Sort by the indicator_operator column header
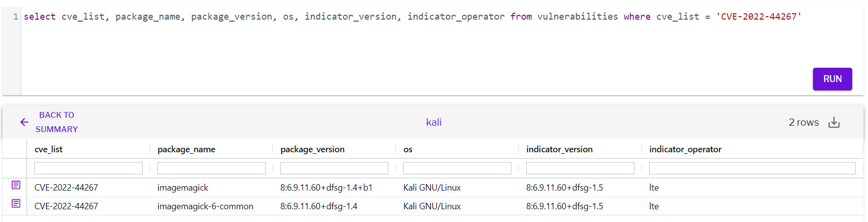 click(x=685, y=149)
